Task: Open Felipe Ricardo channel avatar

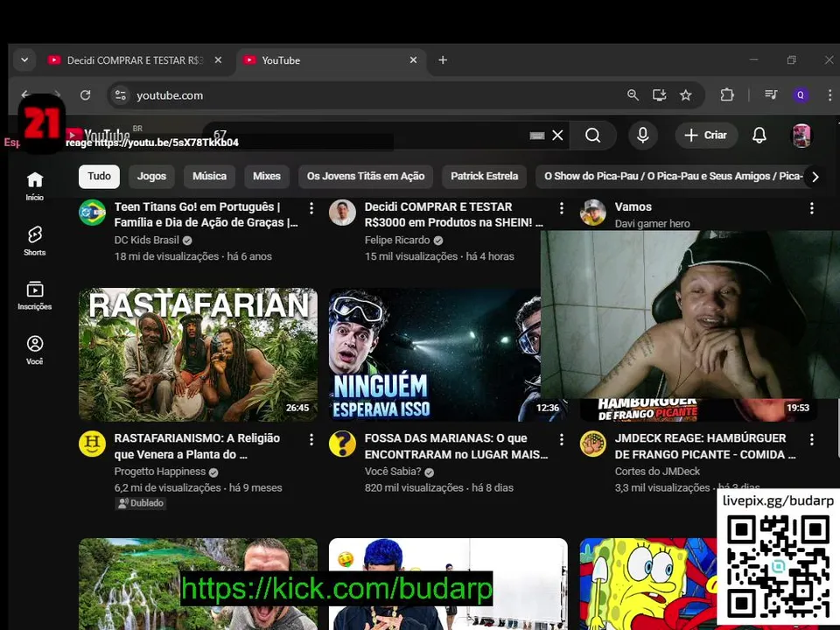Action: pyautogui.click(x=342, y=213)
